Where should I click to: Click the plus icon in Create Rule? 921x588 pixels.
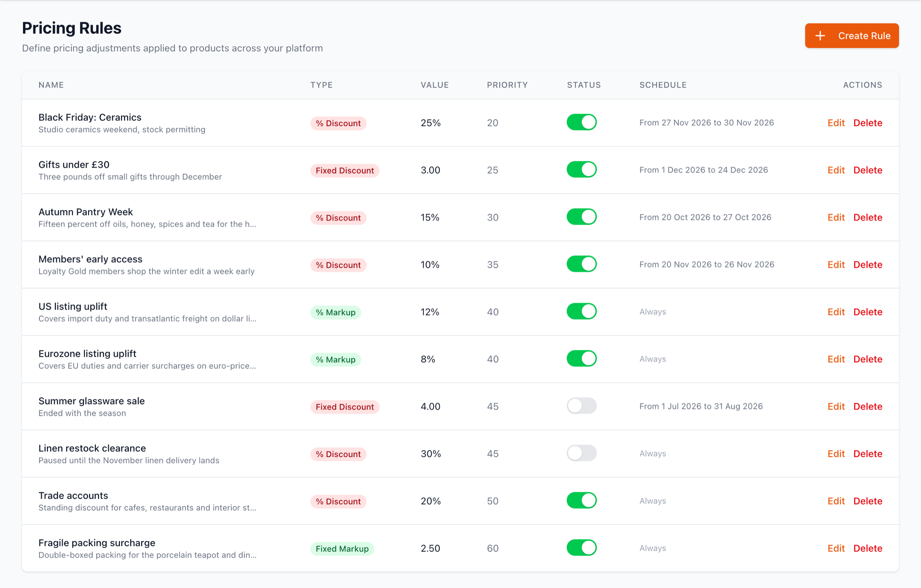(x=820, y=36)
